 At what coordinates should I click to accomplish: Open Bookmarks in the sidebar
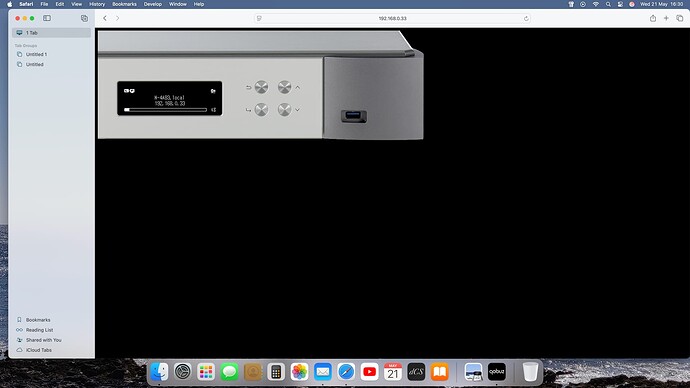[33, 320]
